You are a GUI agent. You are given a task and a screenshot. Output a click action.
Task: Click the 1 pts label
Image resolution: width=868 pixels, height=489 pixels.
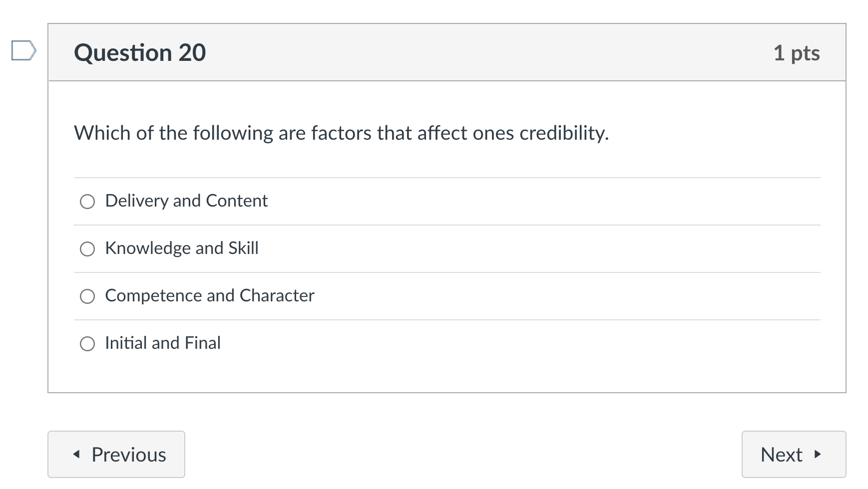point(798,52)
